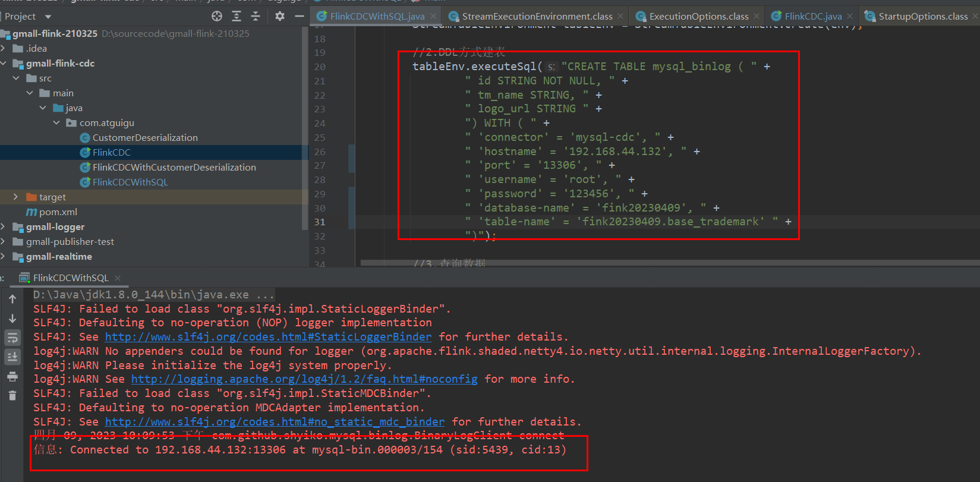
Task: Open log4j faq noconfig link
Action: coord(304,379)
